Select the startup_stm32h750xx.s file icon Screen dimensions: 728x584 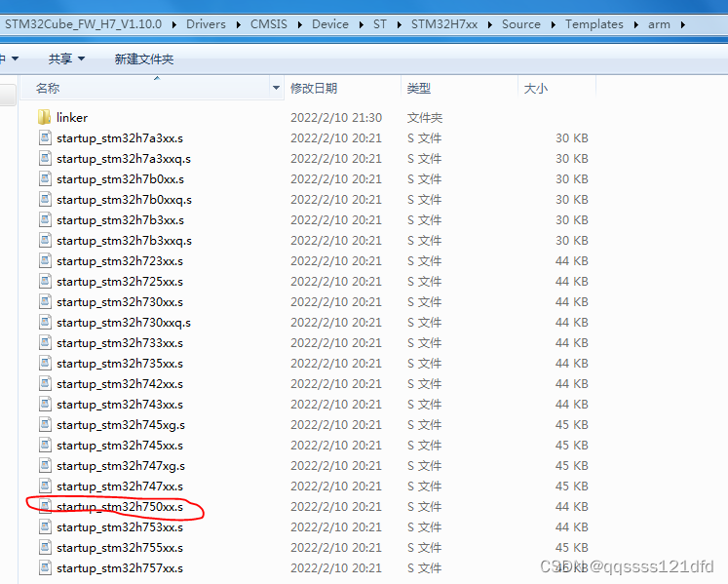[x=45, y=505]
